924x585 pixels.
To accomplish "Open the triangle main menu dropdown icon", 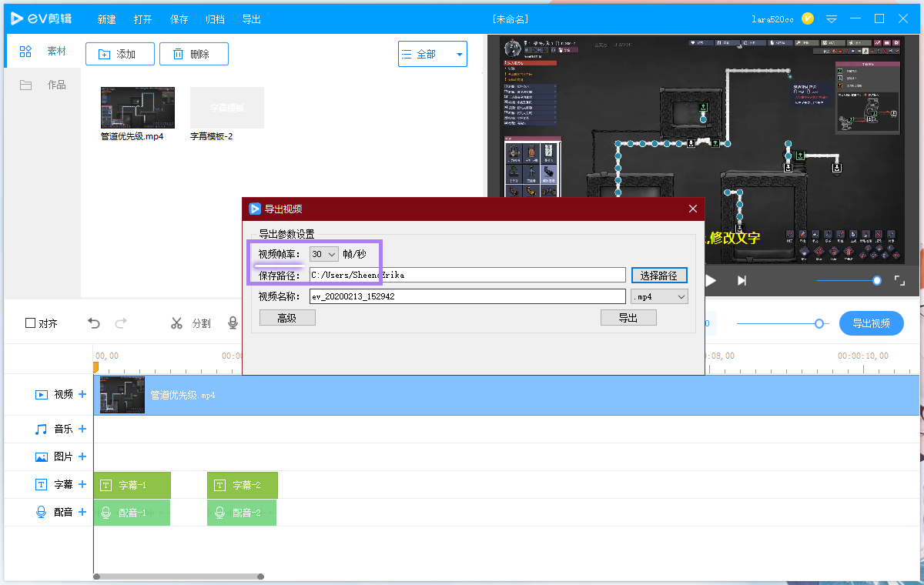I will (832, 19).
